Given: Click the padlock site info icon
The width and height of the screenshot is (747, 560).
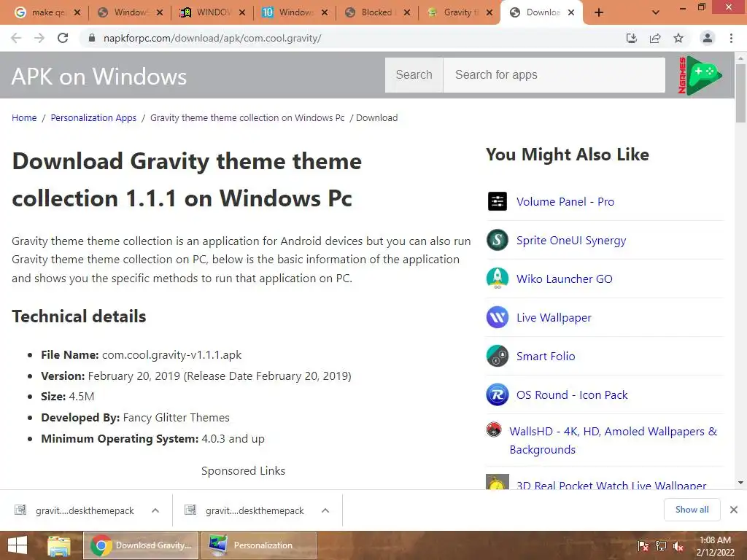Looking at the screenshot, I should 92,38.
